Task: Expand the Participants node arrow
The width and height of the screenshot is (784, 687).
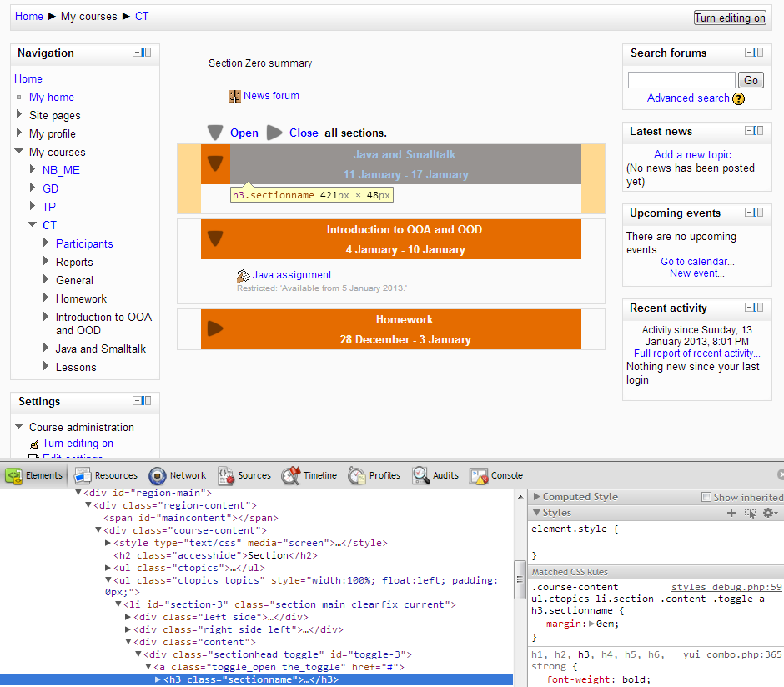Action: (x=46, y=243)
